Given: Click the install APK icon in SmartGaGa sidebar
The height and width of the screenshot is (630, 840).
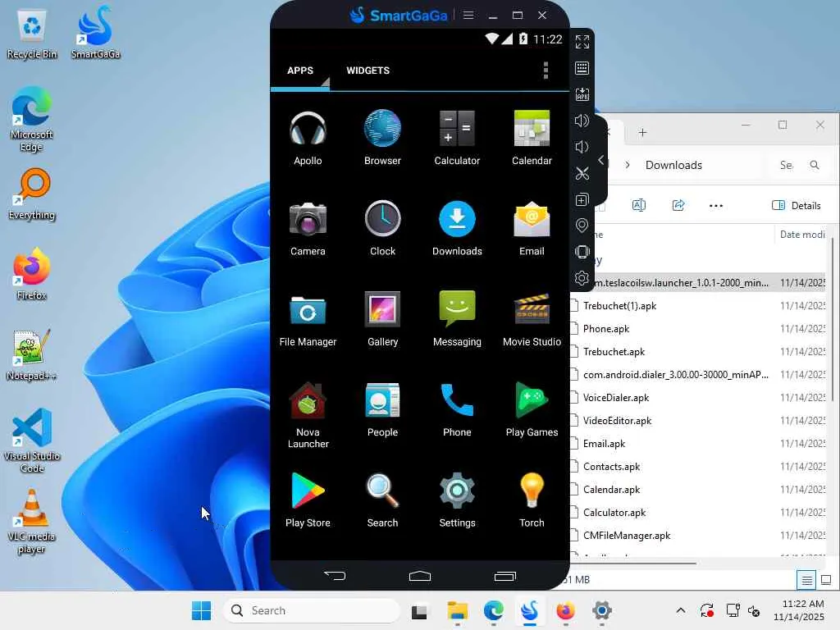Looking at the screenshot, I should pos(582,94).
